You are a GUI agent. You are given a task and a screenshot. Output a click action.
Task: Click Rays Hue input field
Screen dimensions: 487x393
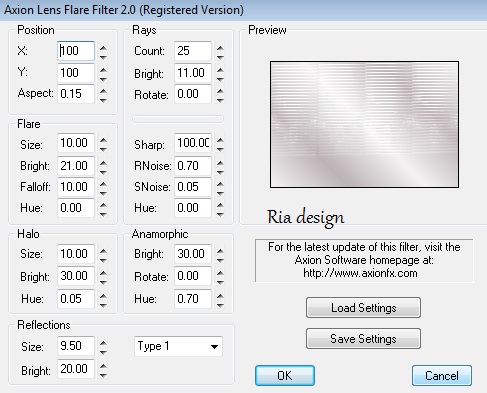(x=193, y=208)
